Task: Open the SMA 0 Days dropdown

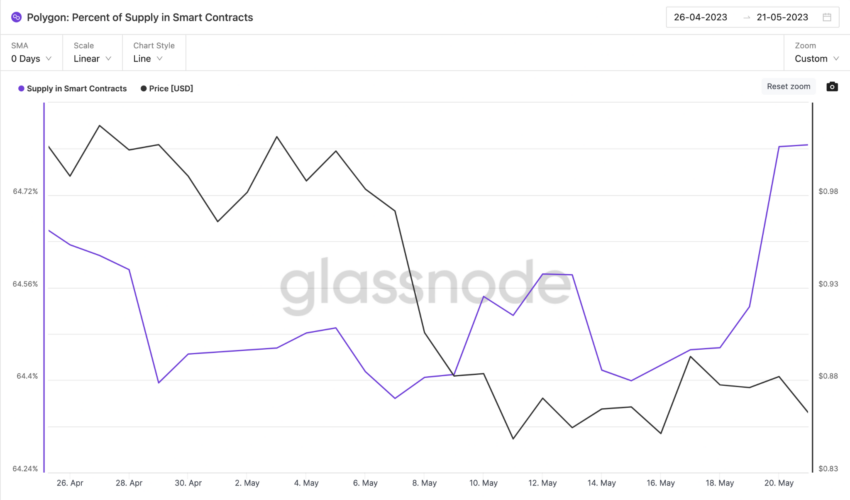Action: pyautogui.click(x=31, y=53)
